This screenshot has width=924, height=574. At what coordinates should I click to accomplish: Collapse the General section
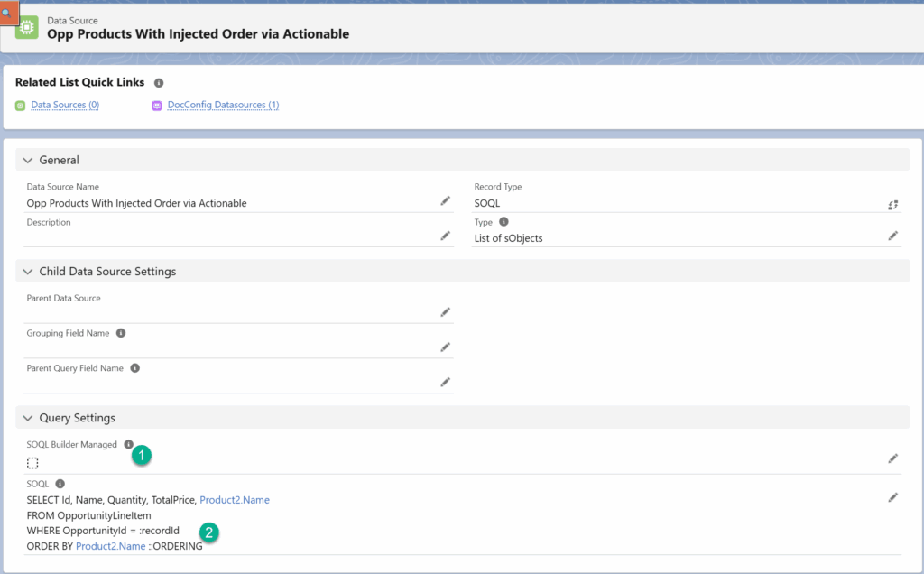(x=28, y=160)
